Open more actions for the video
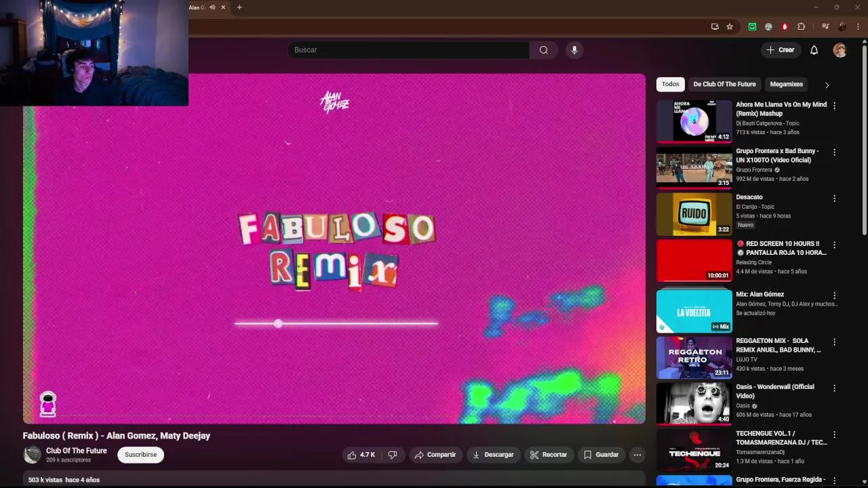Image resolution: width=868 pixels, height=488 pixels. pyautogui.click(x=637, y=455)
